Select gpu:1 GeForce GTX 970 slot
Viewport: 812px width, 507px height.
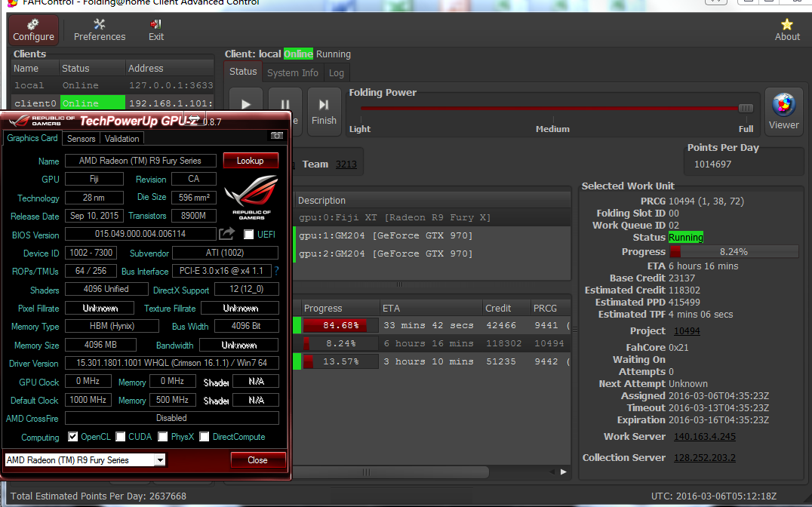(432, 235)
